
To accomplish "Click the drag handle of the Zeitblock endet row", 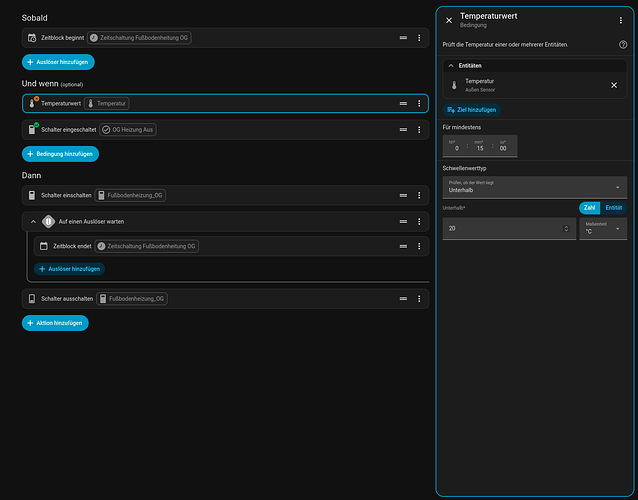I will tap(403, 246).
